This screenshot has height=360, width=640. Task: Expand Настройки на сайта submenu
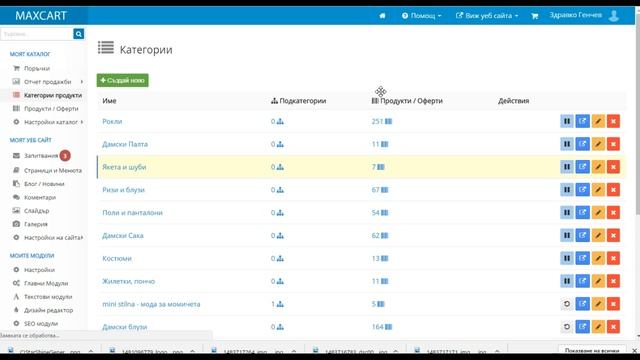coord(82,237)
